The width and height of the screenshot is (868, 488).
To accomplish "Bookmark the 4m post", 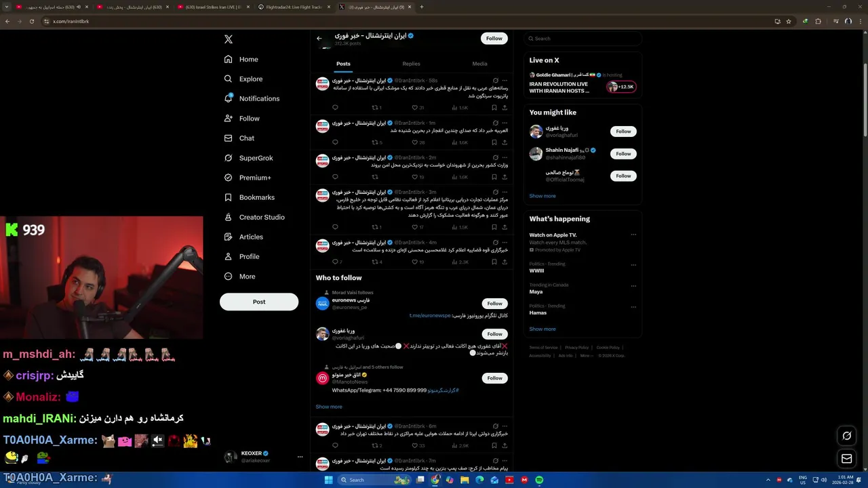I will pyautogui.click(x=494, y=262).
